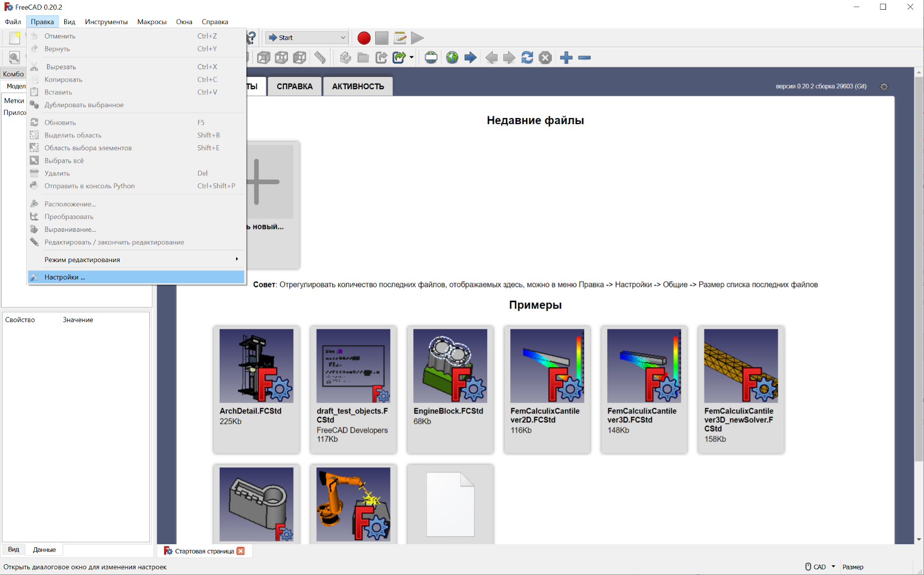
Task: Click the What's This help icon
Action: (x=251, y=37)
